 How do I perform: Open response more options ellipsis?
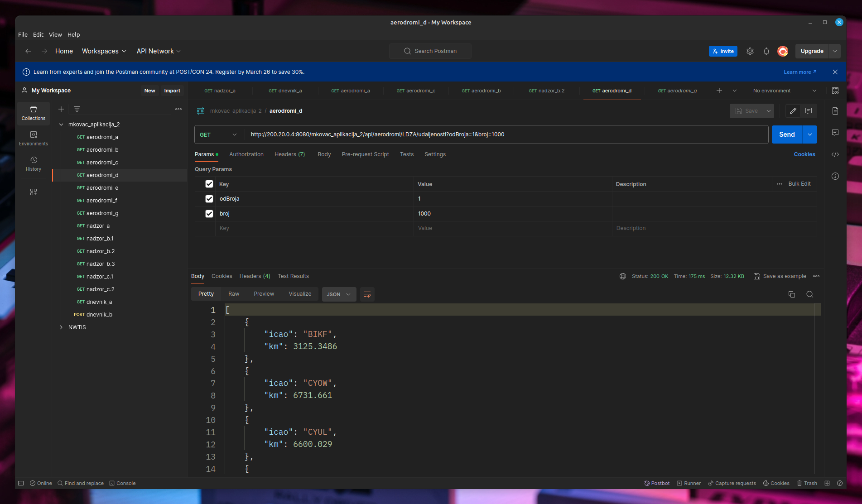816,276
